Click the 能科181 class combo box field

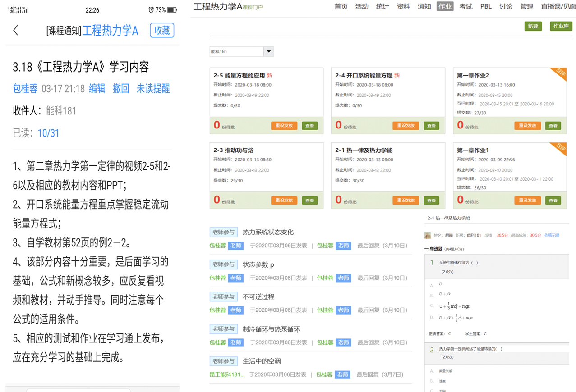click(x=236, y=51)
